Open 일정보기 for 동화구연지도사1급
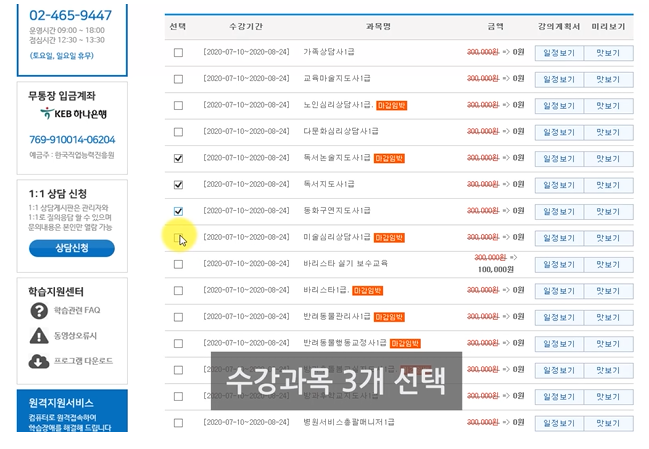The height and width of the screenshot is (449, 649). point(559,212)
